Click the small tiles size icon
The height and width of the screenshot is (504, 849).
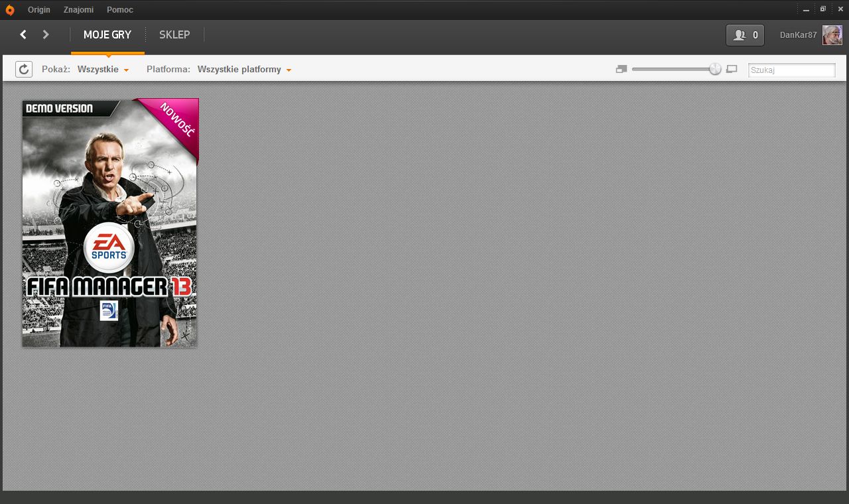621,69
